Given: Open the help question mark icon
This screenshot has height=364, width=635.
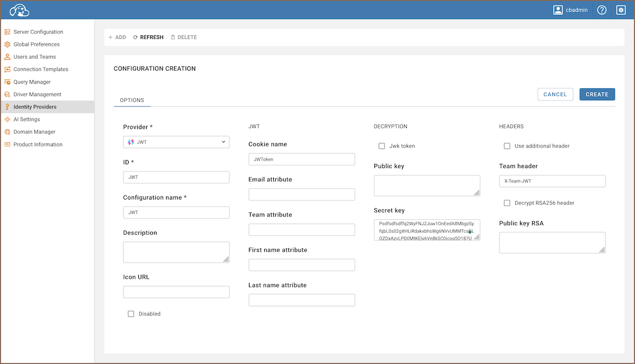Looking at the screenshot, I should 602,10.
